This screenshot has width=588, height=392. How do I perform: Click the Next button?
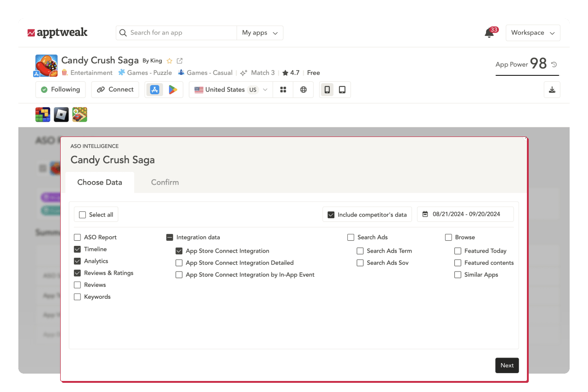(507, 365)
